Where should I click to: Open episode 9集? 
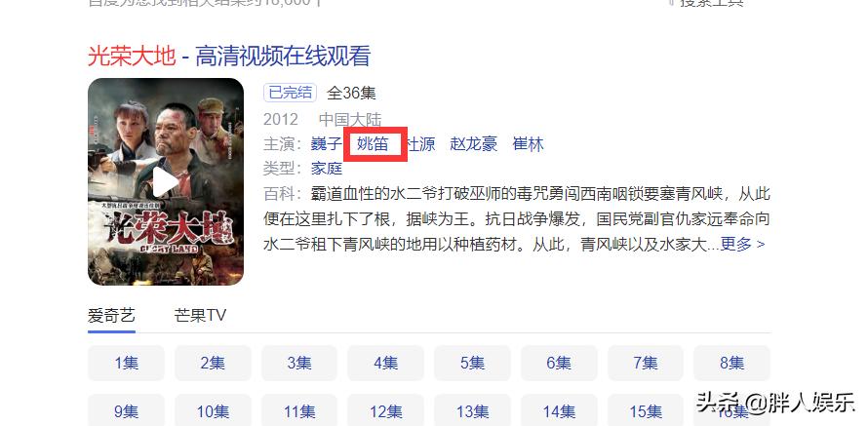[126, 411]
